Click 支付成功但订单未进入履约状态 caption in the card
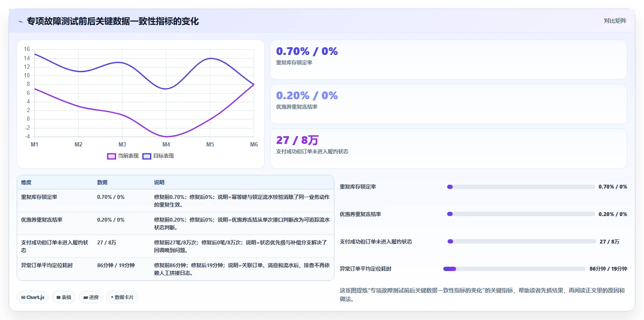The width and height of the screenshot is (644, 320). pos(312,152)
